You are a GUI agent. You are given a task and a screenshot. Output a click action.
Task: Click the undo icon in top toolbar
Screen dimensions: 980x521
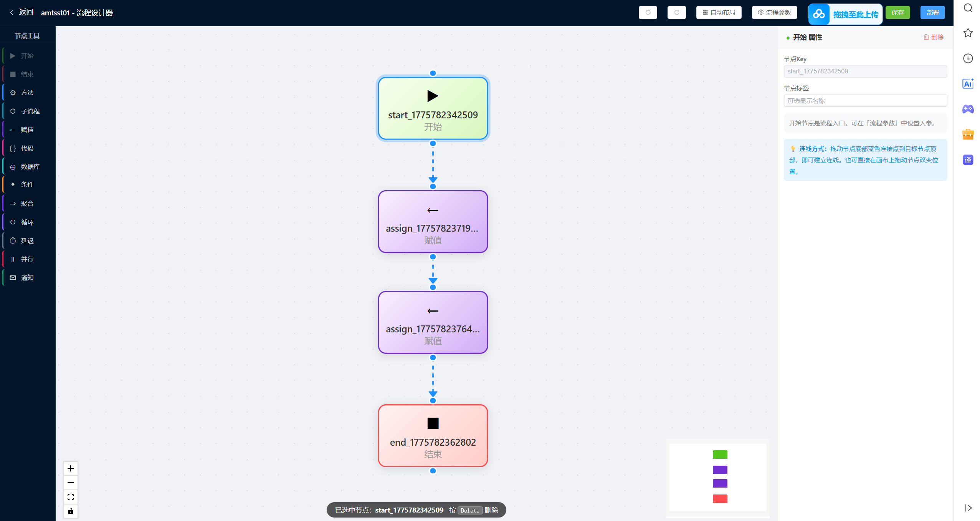click(648, 13)
